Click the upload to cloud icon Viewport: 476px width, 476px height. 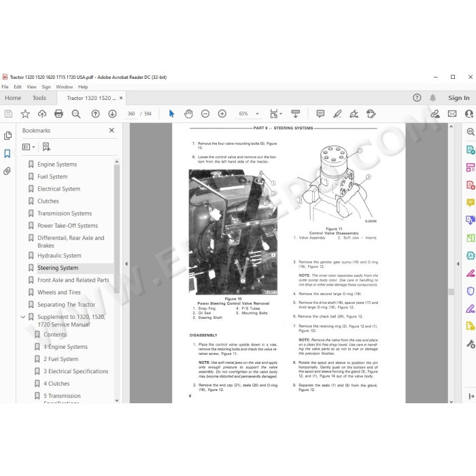pos(42,114)
